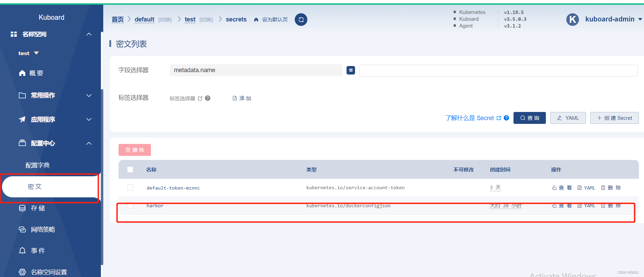Viewport: 644px width, 277px height.
Task: Click the 概要 home icon in sidebar
Action: (x=22, y=73)
